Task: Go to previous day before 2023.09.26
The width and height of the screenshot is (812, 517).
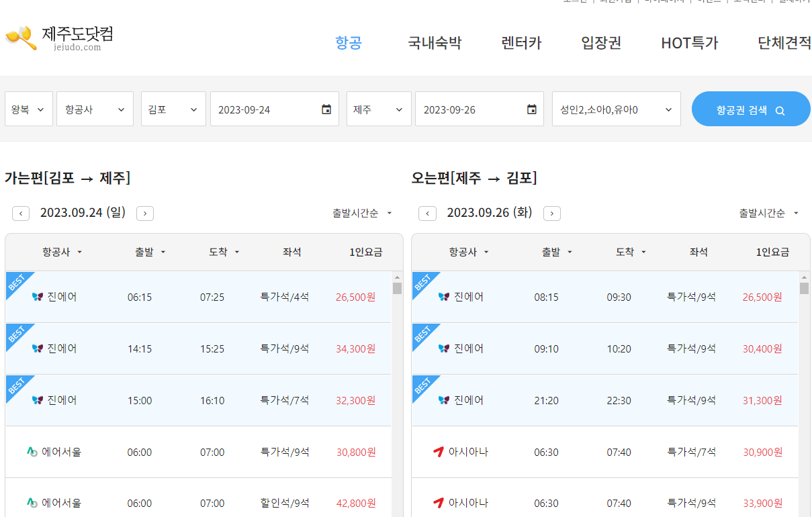Action: click(427, 214)
